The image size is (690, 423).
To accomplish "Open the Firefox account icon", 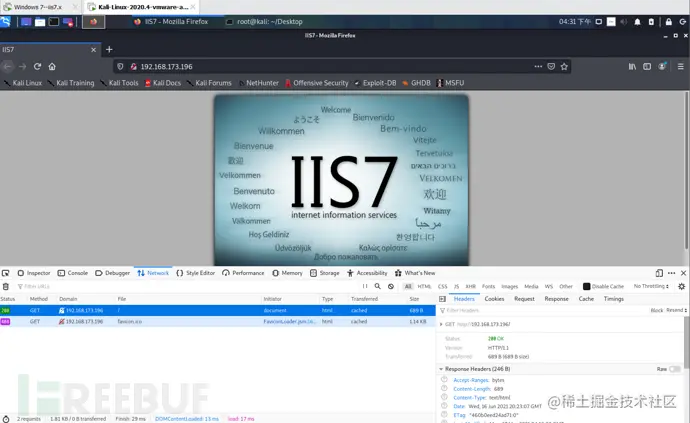I will click(662, 66).
